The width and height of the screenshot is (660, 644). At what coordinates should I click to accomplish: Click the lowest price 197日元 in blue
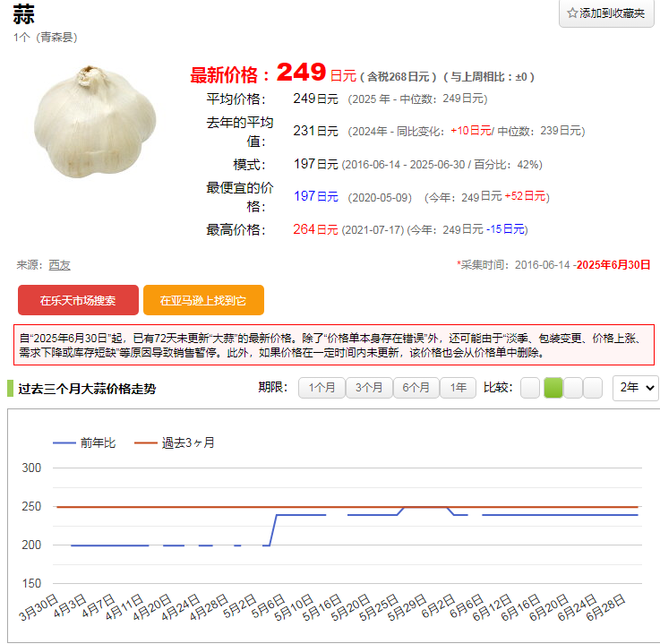(316, 196)
